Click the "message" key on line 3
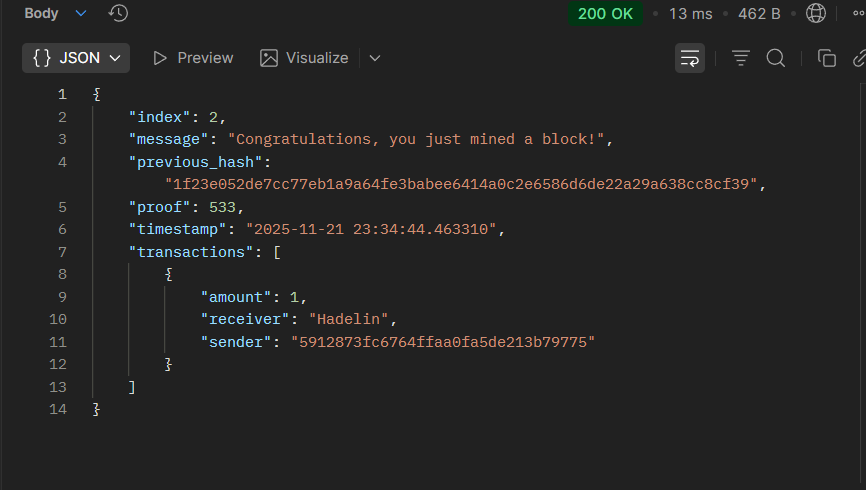Image resolution: width=866 pixels, height=490 pixels. [x=168, y=139]
